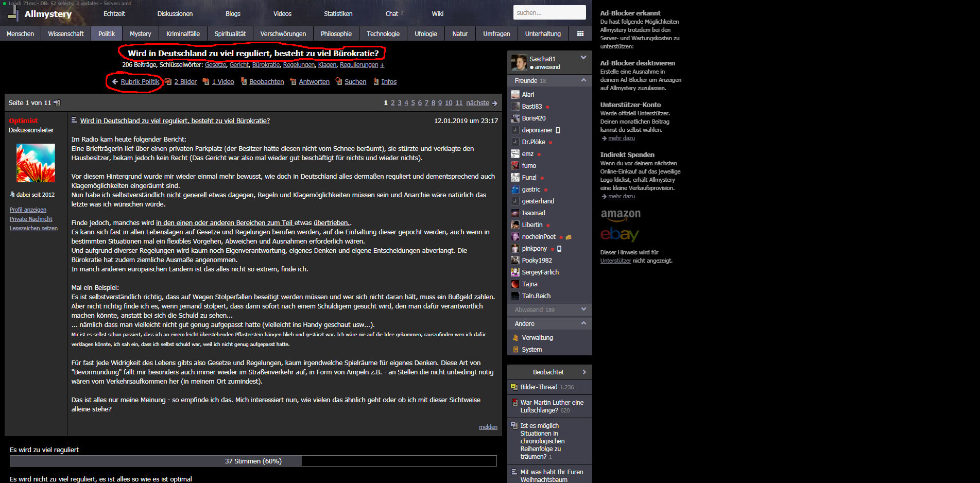Collapse the Freunde friends list

pos(583,80)
